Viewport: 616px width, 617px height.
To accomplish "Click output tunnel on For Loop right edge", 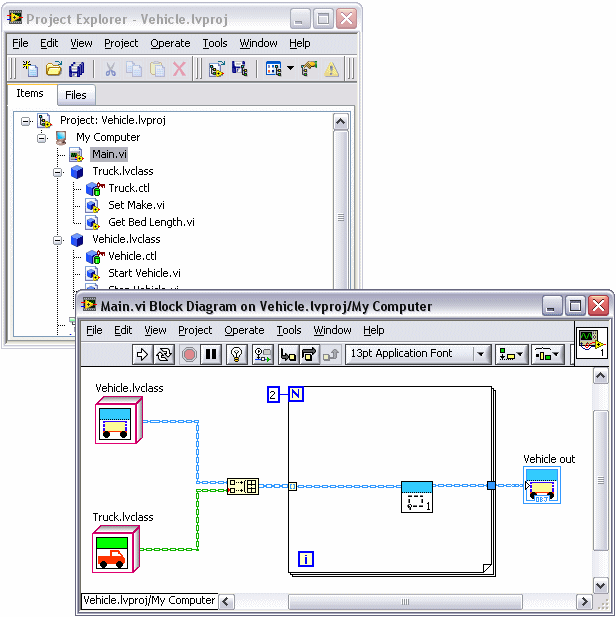I will coord(491,486).
